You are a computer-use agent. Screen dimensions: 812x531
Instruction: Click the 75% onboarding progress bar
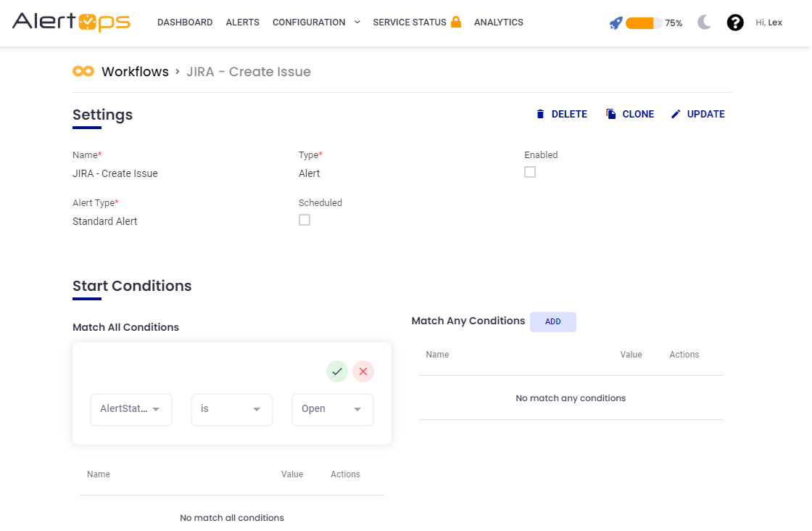(x=643, y=23)
